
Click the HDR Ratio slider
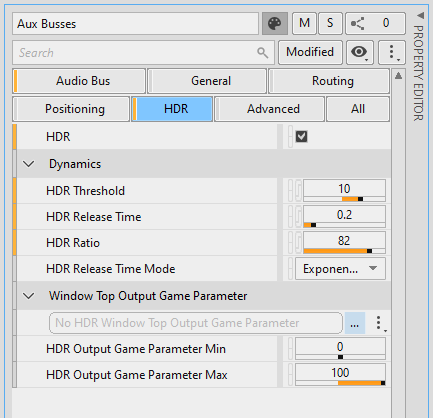[344, 251]
